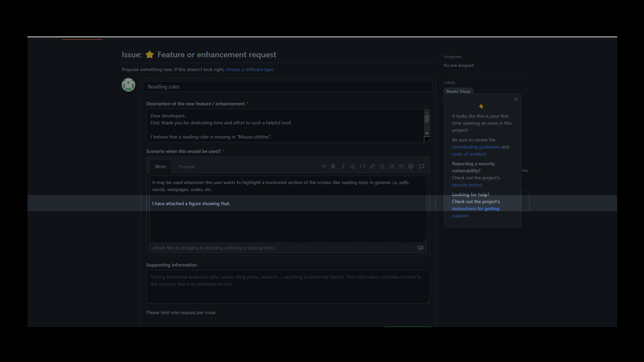The width and height of the screenshot is (644, 362).
Task: Toggle italic formatting
Action: click(x=343, y=166)
